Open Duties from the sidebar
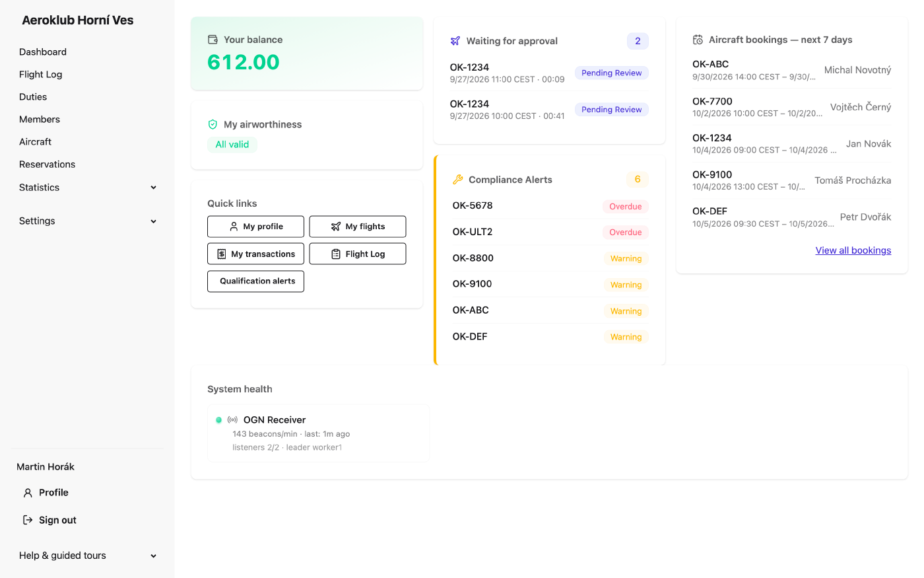This screenshot has height=578, width=924. pyautogui.click(x=33, y=97)
